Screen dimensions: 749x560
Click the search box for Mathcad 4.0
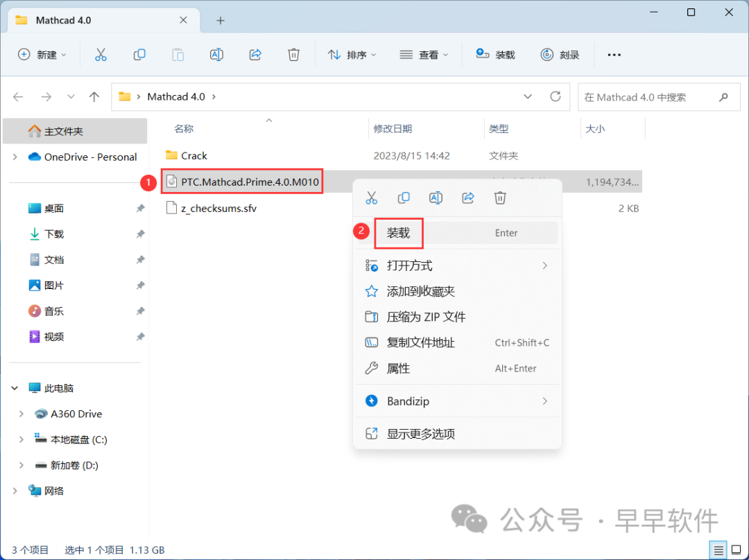tap(659, 98)
